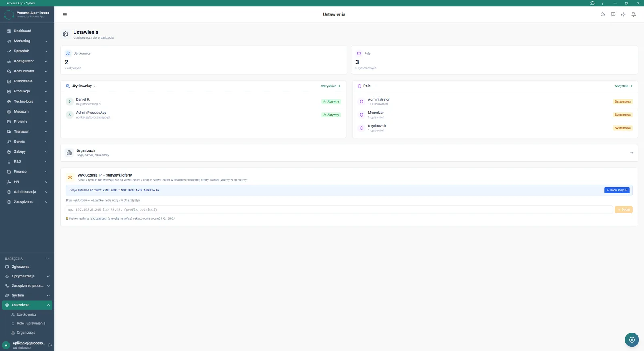Expand the Serwis menu

pos(27,142)
